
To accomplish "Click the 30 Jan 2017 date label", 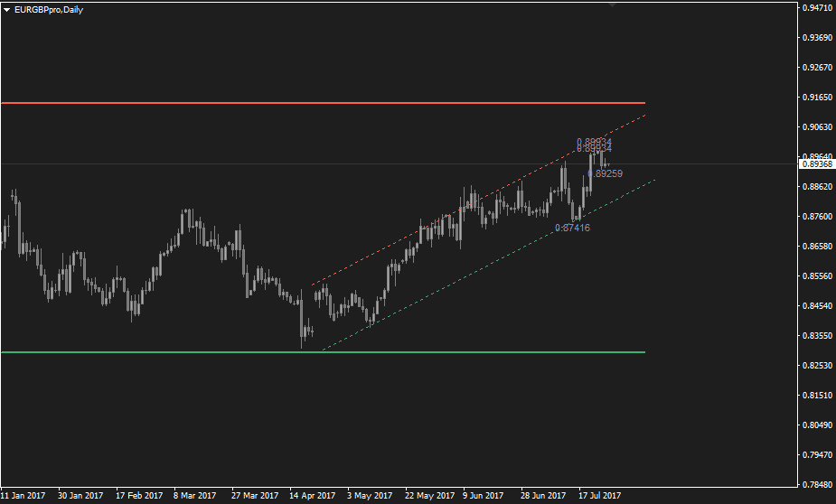I will (x=80, y=496).
